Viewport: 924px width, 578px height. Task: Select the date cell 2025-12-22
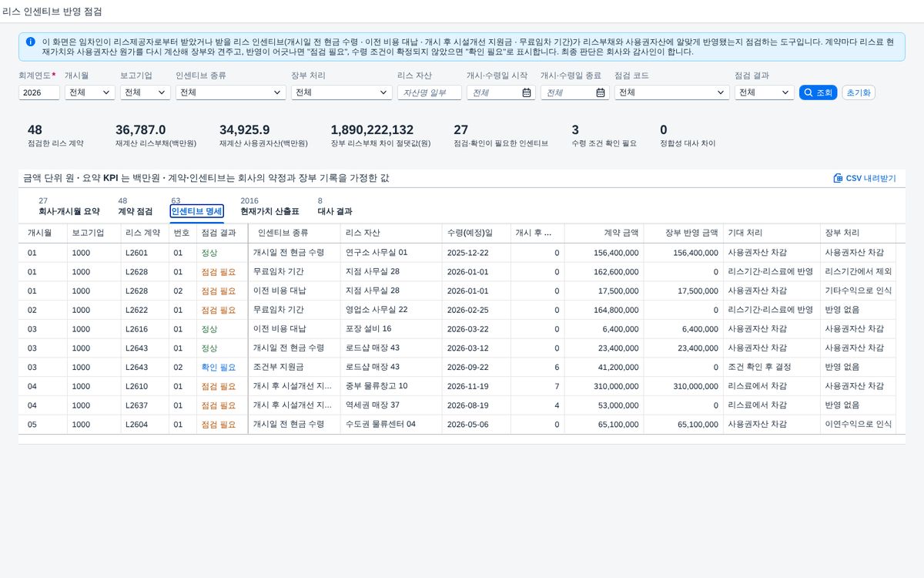point(476,253)
